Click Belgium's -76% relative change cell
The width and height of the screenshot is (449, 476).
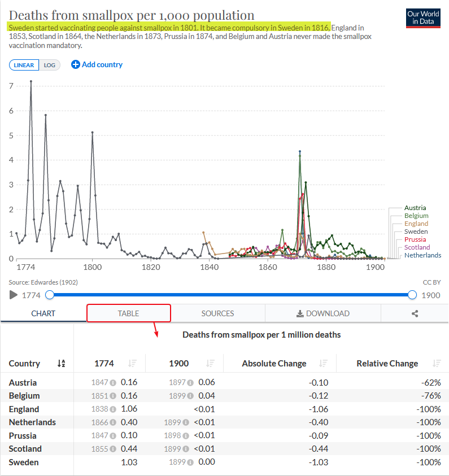tap(431, 396)
